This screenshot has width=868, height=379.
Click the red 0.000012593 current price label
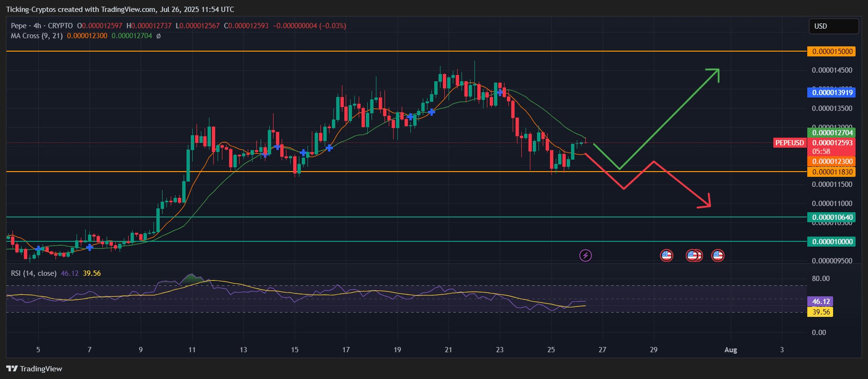tap(831, 143)
